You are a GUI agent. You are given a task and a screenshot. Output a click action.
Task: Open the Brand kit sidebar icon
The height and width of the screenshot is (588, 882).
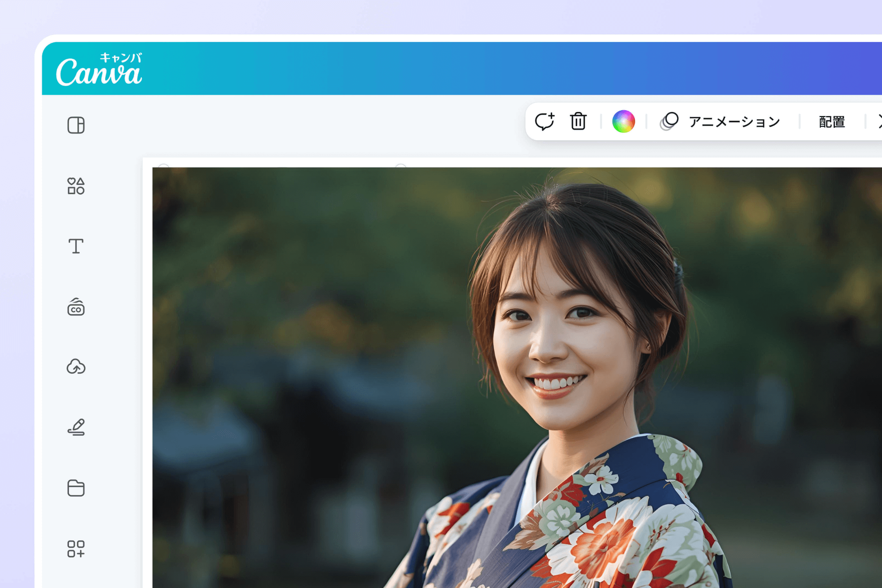coord(76,307)
